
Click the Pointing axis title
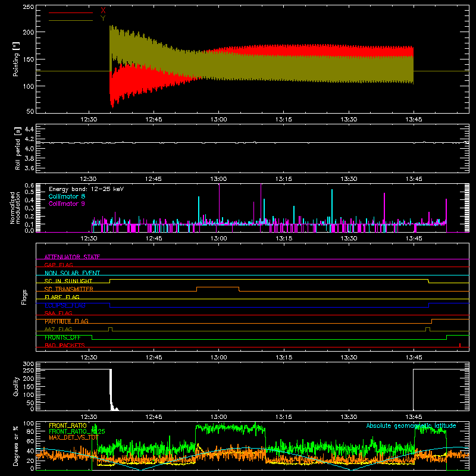16,59
